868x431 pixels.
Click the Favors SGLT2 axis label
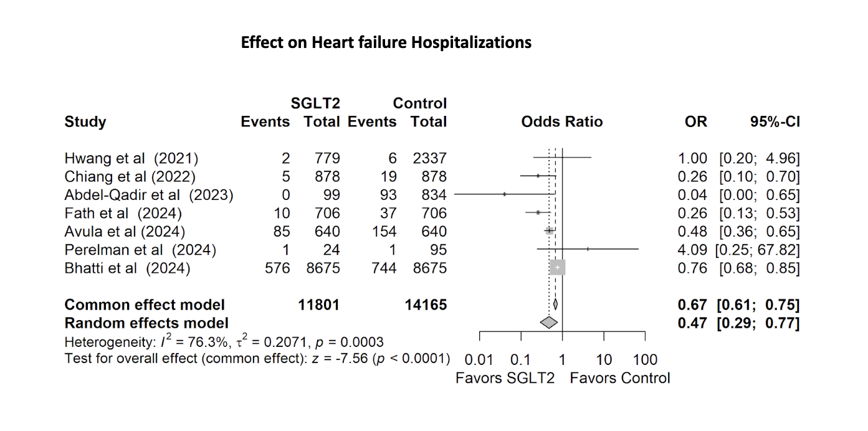tap(505, 378)
